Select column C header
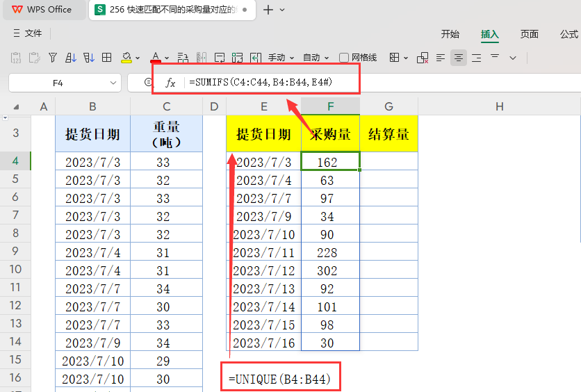Viewport: 581px width, 392px height. (x=166, y=107)
